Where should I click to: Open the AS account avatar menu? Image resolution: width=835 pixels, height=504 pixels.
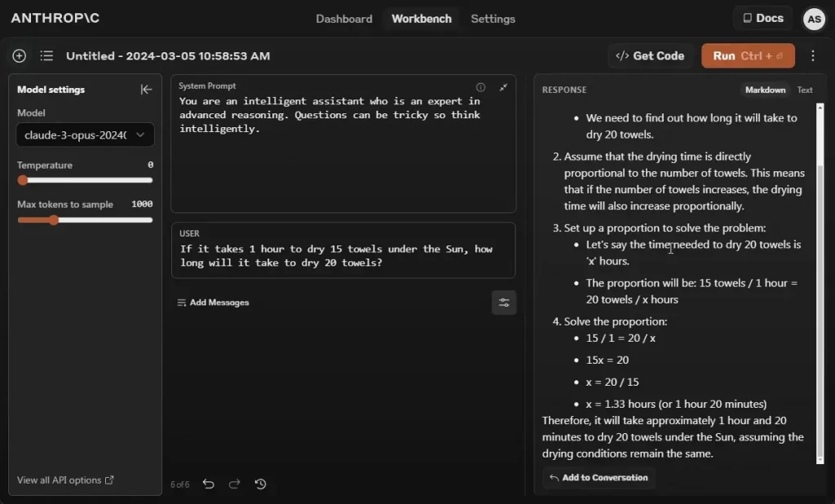(814, 20)
